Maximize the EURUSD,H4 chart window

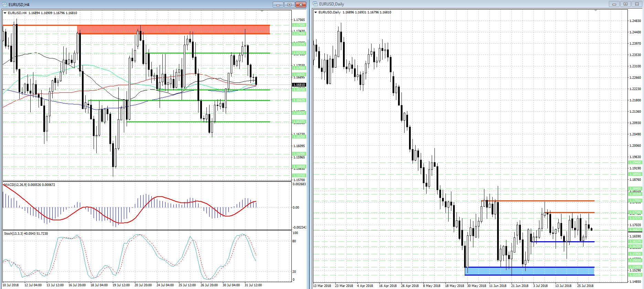pos(289,4)
